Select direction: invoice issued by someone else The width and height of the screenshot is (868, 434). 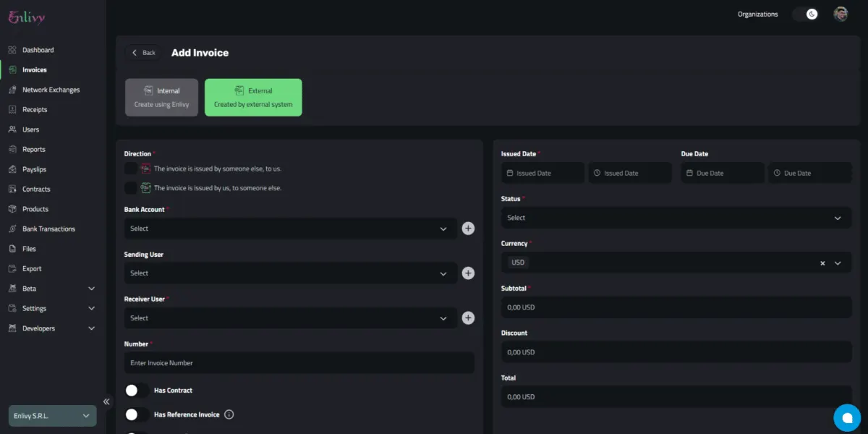[131, 169]
